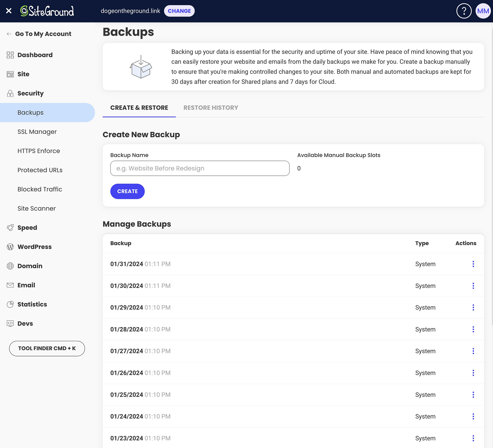Open the Dashboard section
This screenshot has width=493, height=448.
(x=35, y=54)
